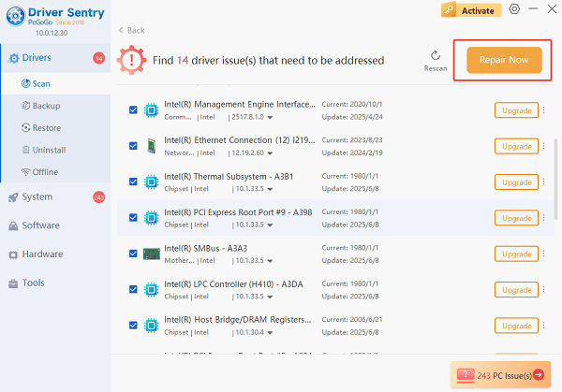Image resolution: width=562 pixels, height=392 pixels.
Task: Click the red alert gear warning icon
Action: (133, 61)
